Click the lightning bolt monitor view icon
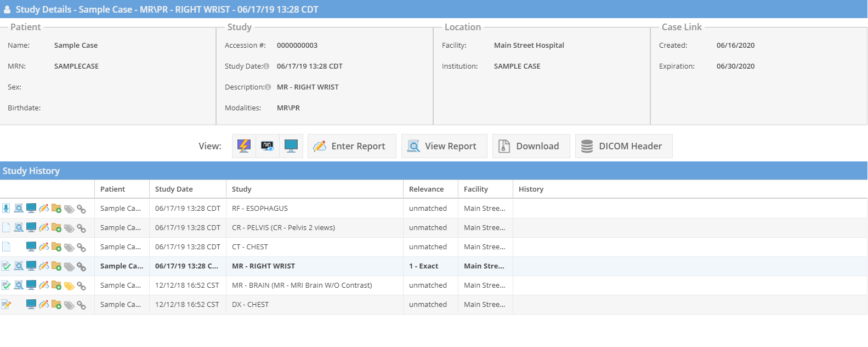The width and height of the screenshot is (868, 347). point(244,146)
